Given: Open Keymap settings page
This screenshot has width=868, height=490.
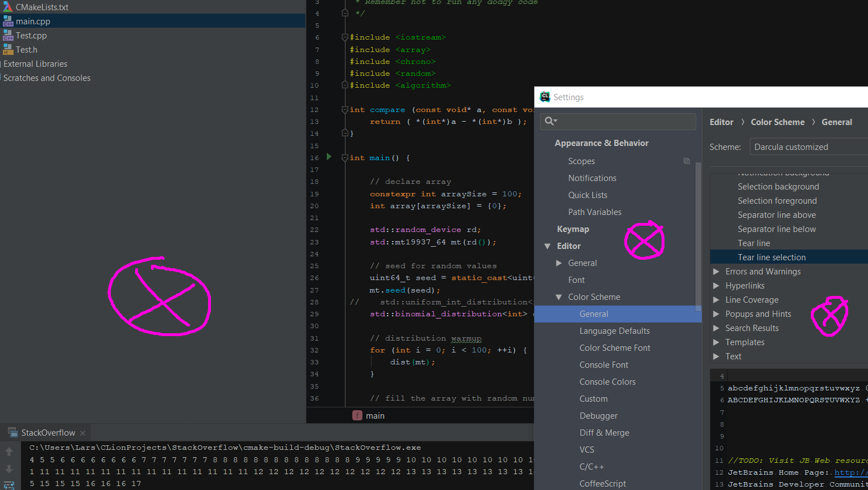Looking at the screenshot, I should point(573,229).
